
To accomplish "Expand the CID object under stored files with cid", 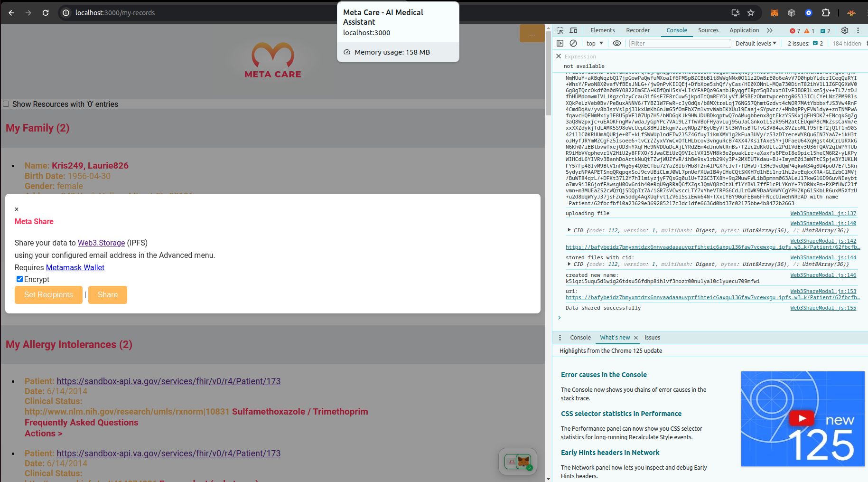I will [x=569, y=264].
